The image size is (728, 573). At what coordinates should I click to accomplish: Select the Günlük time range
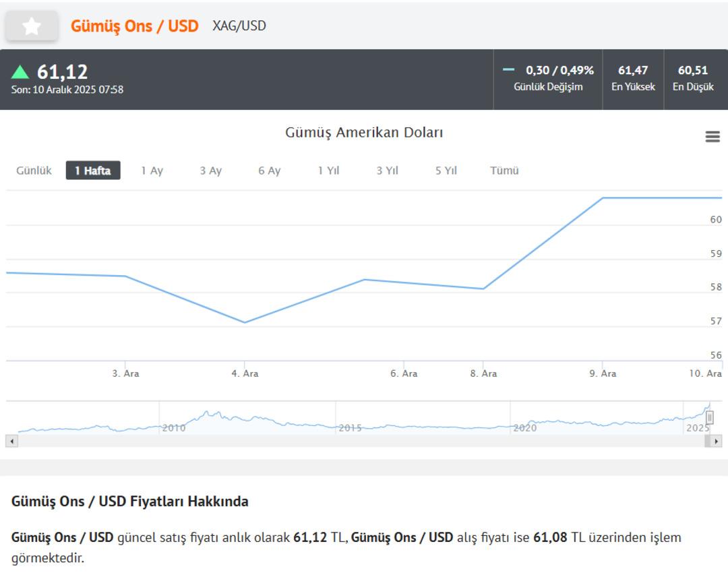34,171
